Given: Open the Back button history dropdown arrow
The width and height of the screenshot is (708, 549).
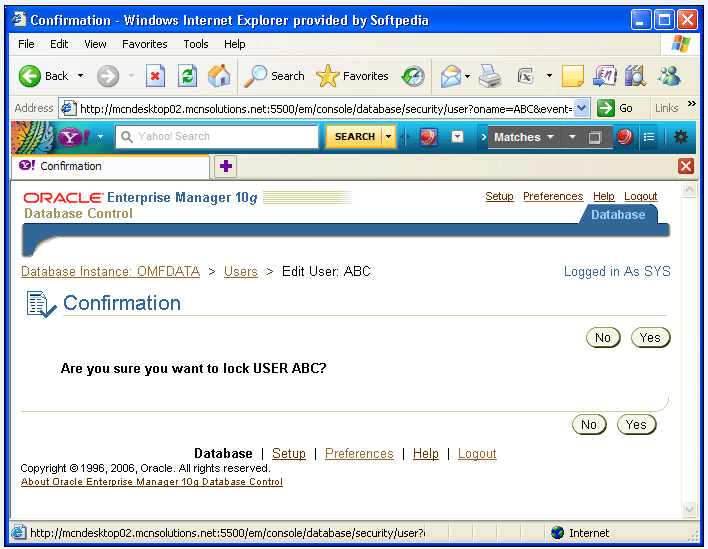Looking at the screenshot, I should (80, 76).
